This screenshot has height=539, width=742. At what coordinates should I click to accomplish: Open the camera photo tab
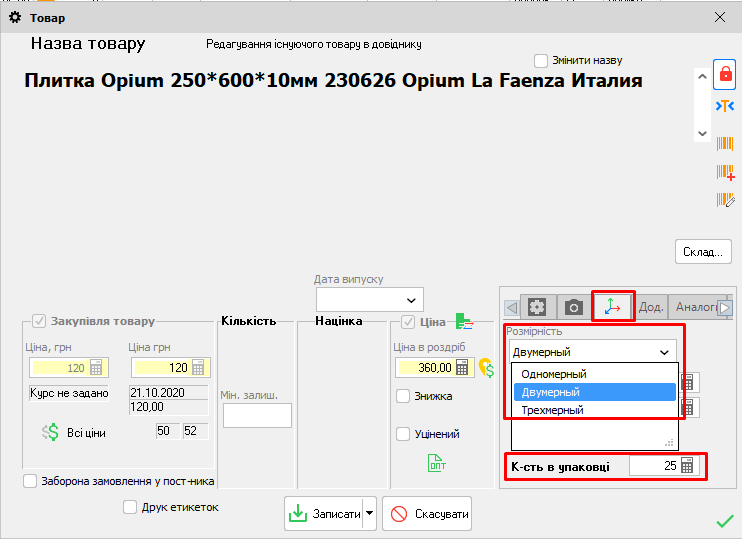pos(574,307)
